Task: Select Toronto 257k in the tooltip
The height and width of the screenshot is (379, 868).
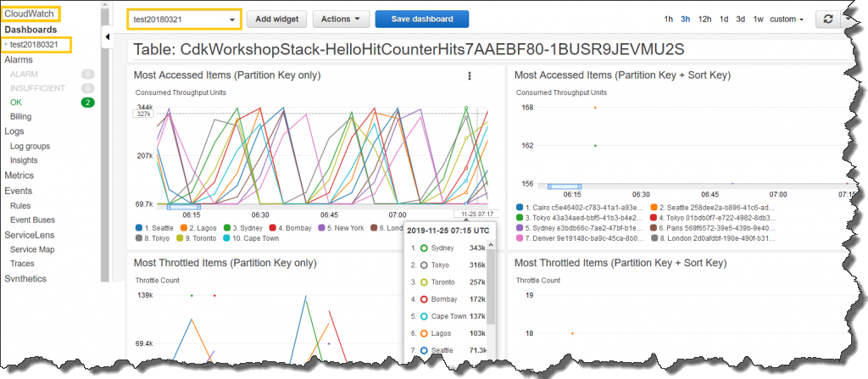Action: [x=448, y=282]
